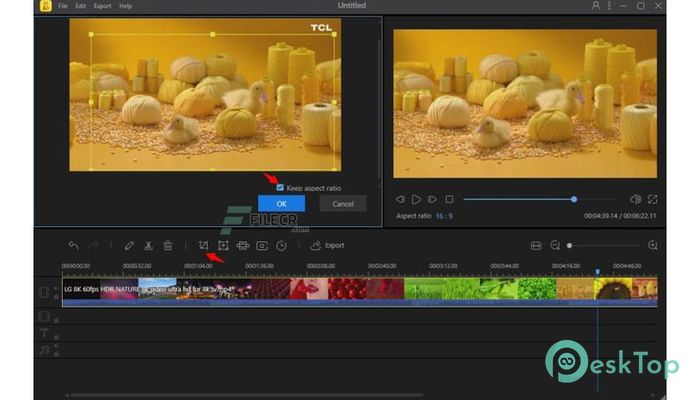Click the Mosaic tool icon
Image resolution: width=700 pixels, height=400 pixels.
click(243, 246)
